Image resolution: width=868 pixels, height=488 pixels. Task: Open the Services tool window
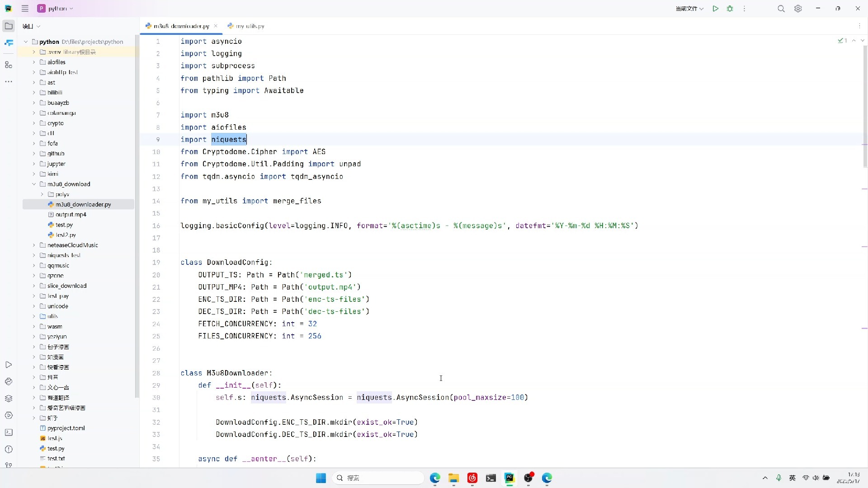[x=9, y=415]
